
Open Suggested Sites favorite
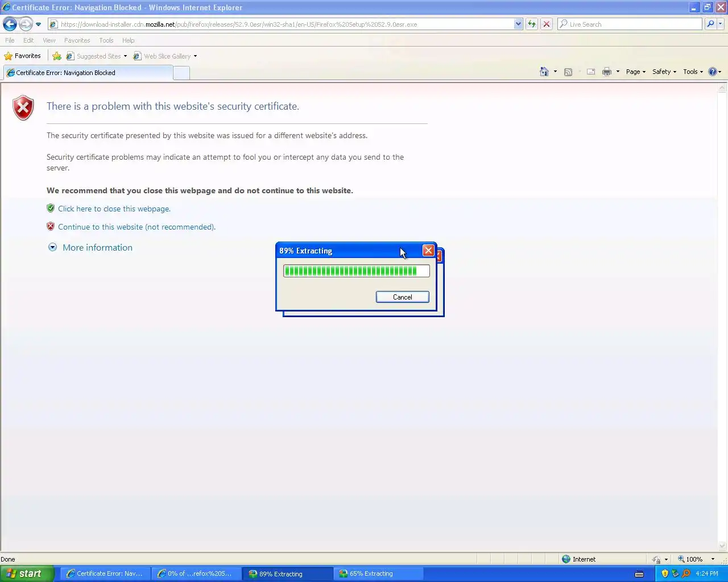[x=97, y=56]
